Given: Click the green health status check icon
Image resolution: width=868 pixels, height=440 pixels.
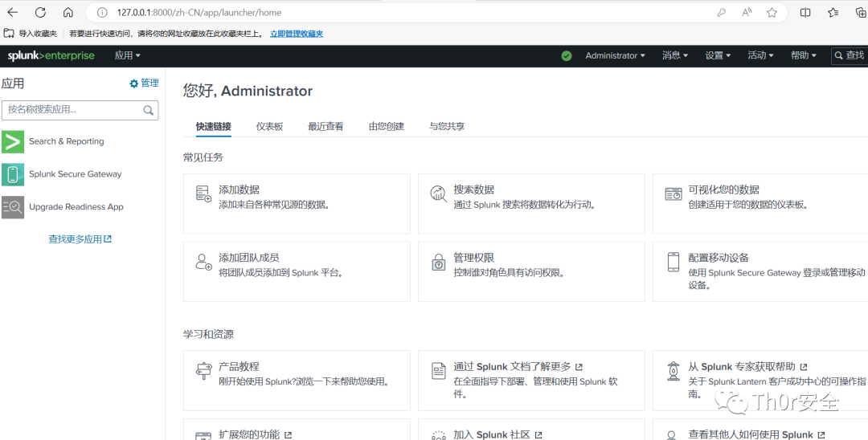Looking at the screenshot, I should coord(567,56).
